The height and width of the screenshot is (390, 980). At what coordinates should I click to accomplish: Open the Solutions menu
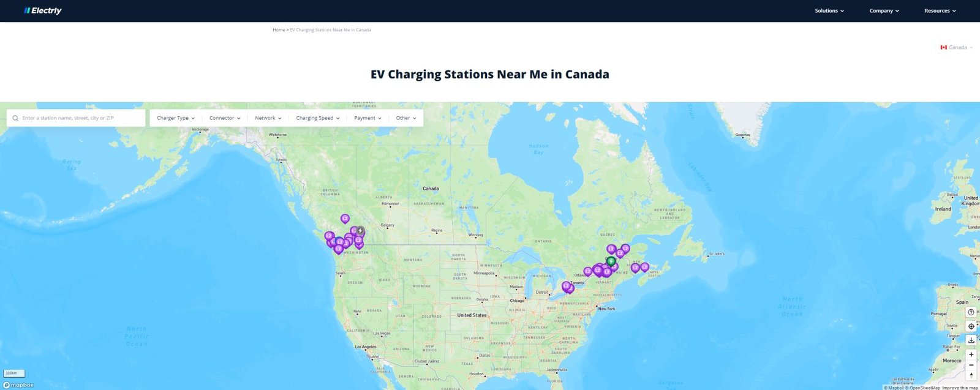point(829,11)
